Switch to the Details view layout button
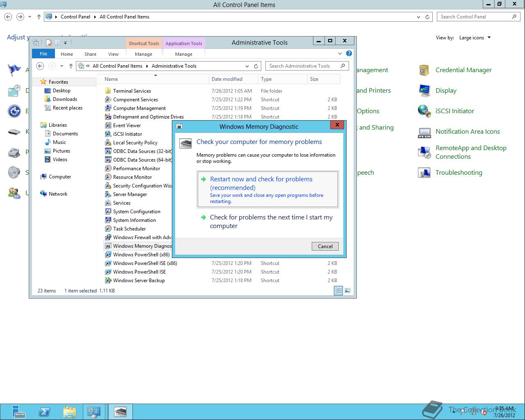 (338, 290)
